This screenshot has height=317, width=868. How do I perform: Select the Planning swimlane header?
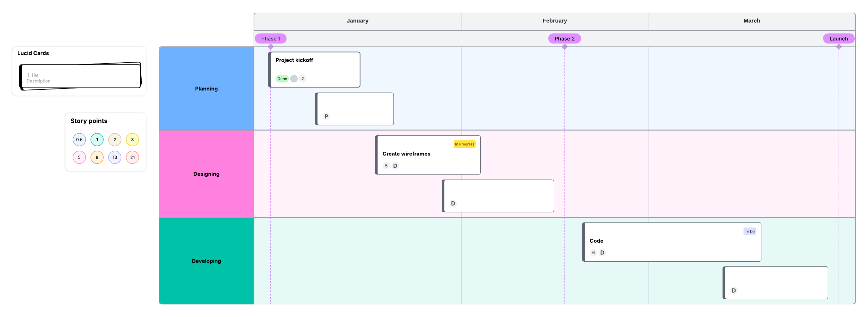[x=206, y=88]
